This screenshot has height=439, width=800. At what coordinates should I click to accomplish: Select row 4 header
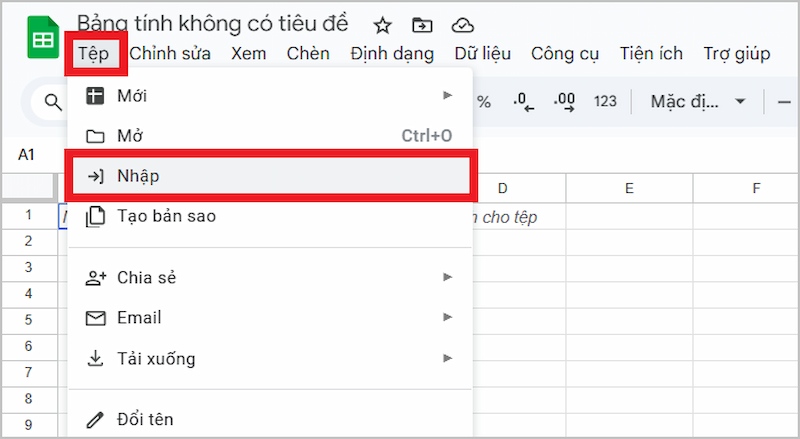coord(29,294)
